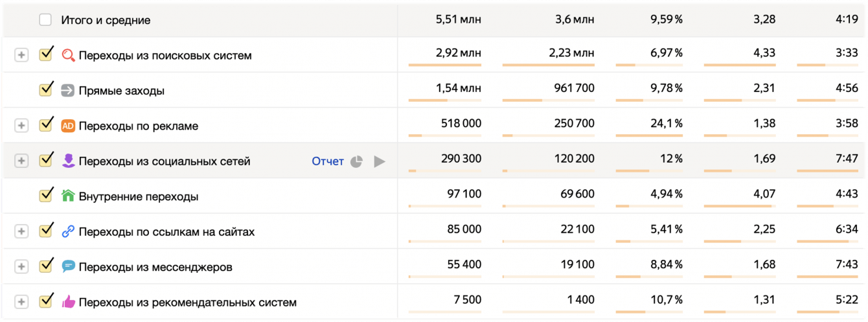
Task: Click the blue chain link icon
Action: click(x=68, y=231)
